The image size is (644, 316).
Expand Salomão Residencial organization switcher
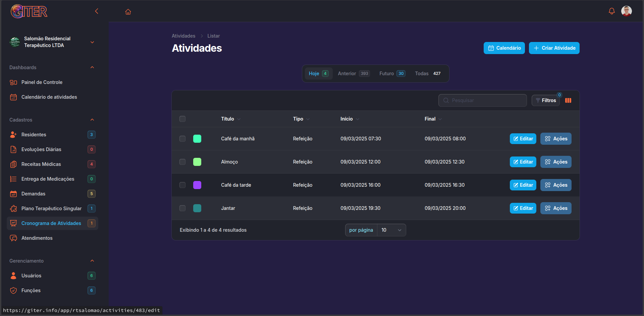click(x=92, y=42)
